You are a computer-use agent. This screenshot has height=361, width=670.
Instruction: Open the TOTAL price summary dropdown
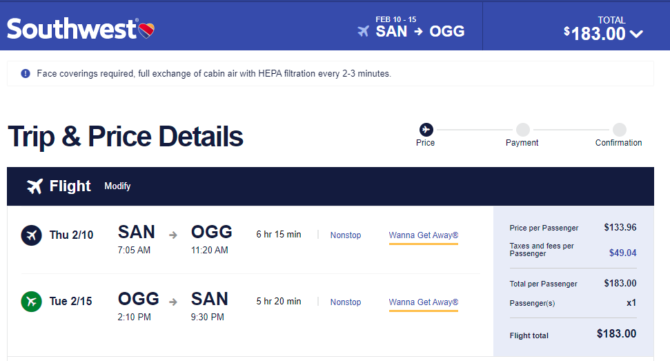click(x=603, y=28)
